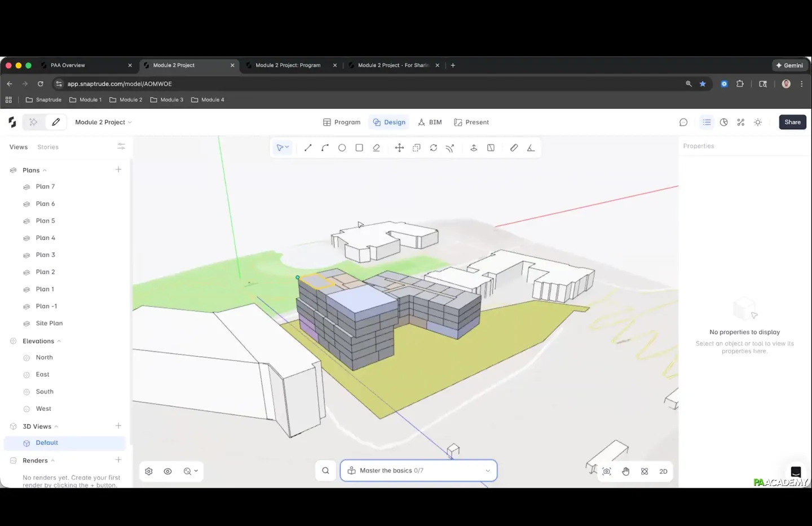This screenshot has width=812, height=526.
Task: Switch to the BIM tab
Action: (430, 122)
